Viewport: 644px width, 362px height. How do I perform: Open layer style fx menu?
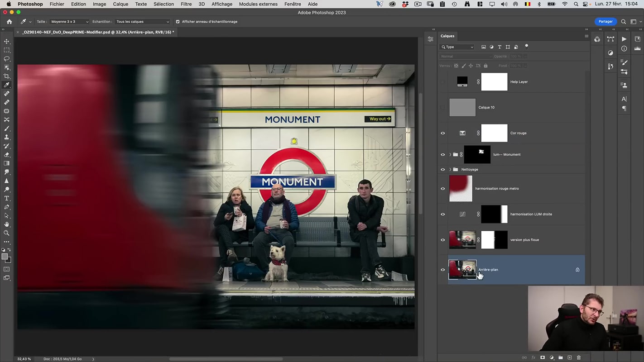click(533, 357)
